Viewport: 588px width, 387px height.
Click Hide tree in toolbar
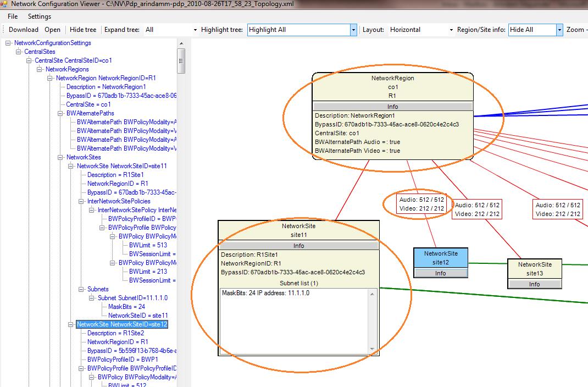[x=83, y=30]
